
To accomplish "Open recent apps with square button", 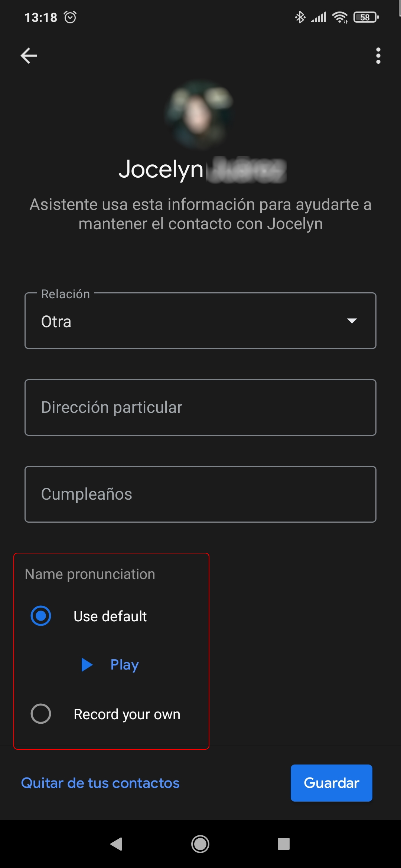I will coord(284,844).
